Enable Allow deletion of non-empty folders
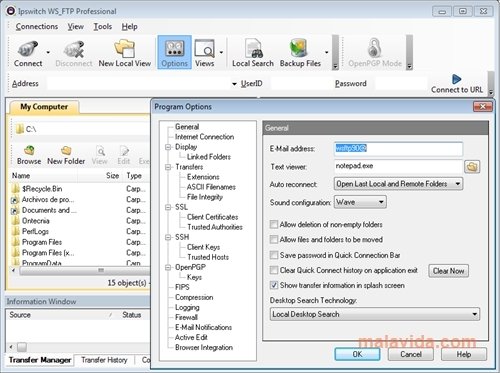The width and height of the screenshot is (500, 373). (x=274, y=224)
